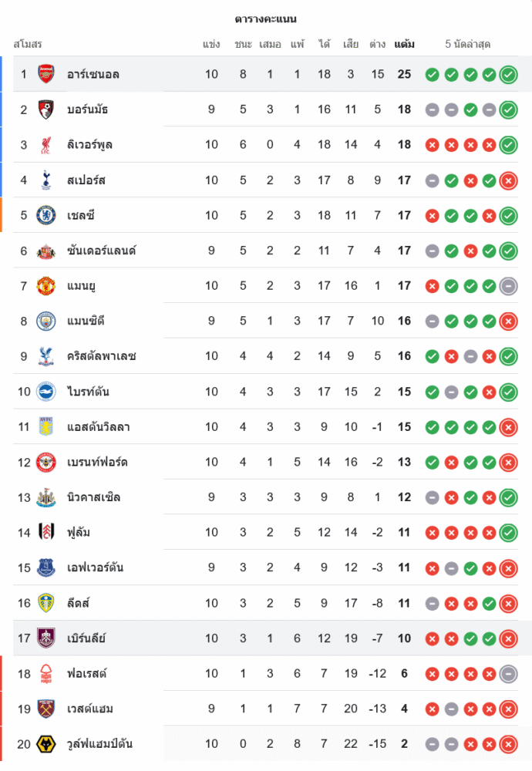Click the 5 นัดล่าสุด column header

(x=468, y=44)
